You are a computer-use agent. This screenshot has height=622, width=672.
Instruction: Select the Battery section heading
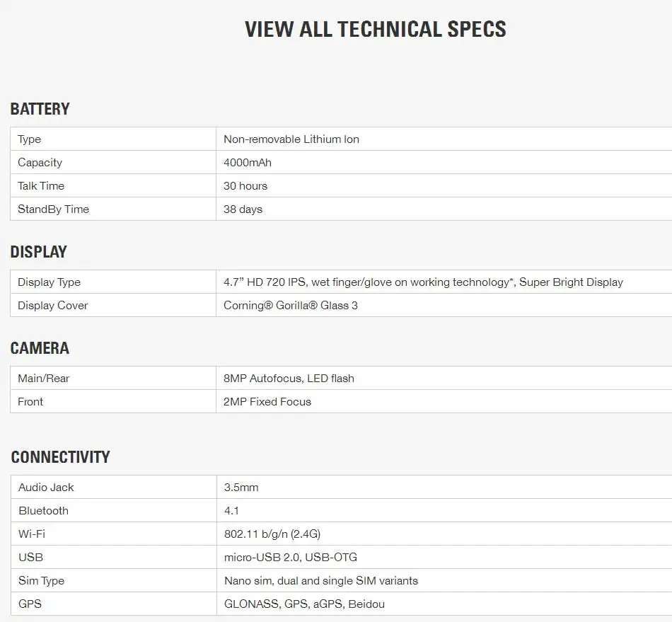coord(40,109)
